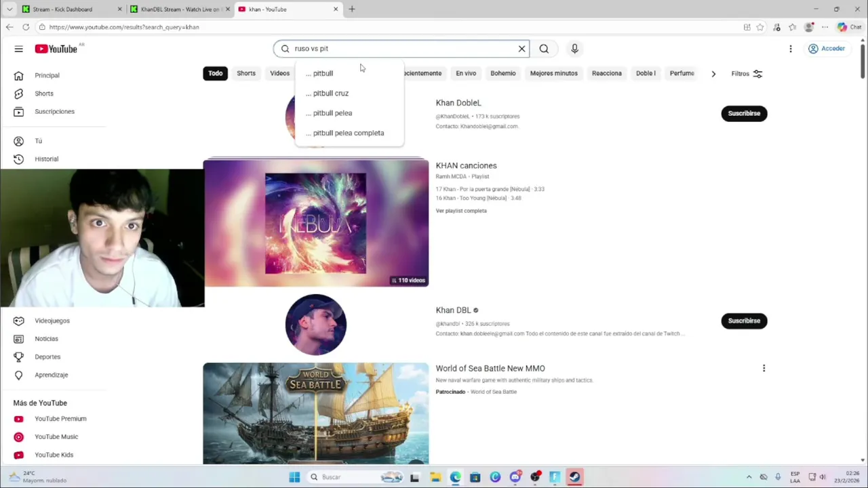Select the Shorts filter chip
The height and width of the screenshot is (488, 868).
click(x=246, y=73)
